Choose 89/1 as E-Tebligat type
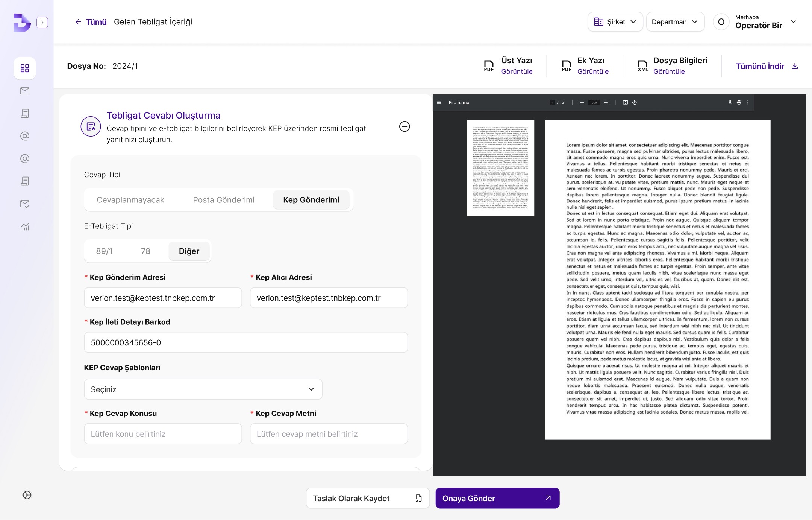The width and height of the screenshot is (812, 520). (x=104, y=251)
